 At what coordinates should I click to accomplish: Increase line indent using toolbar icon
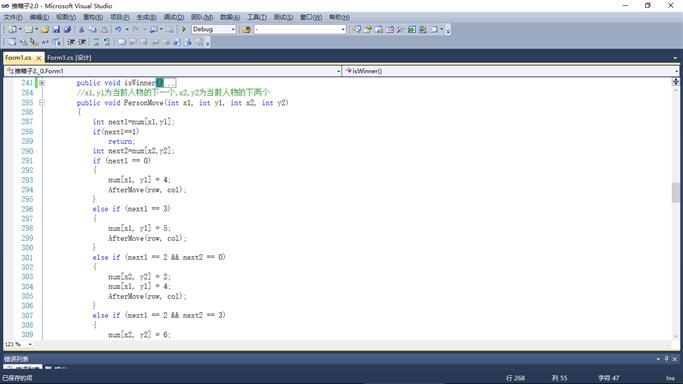tap(82, 42)
